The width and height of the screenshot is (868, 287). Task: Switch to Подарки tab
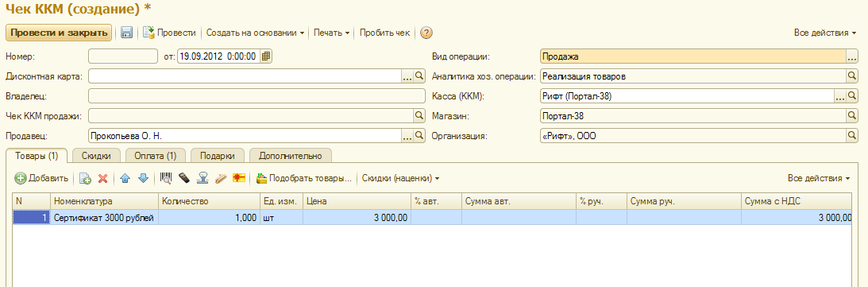click(217, 156)
